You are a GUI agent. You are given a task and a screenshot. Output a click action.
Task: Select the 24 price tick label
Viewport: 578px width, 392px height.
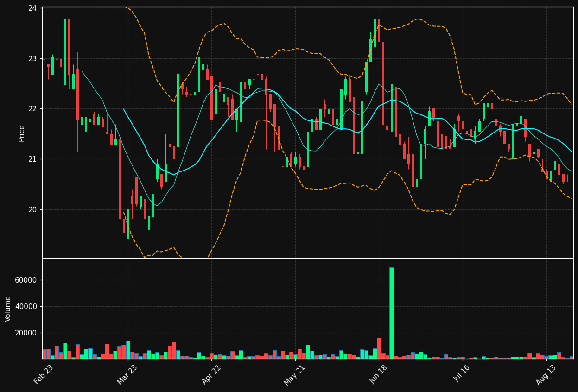point(32,8)
